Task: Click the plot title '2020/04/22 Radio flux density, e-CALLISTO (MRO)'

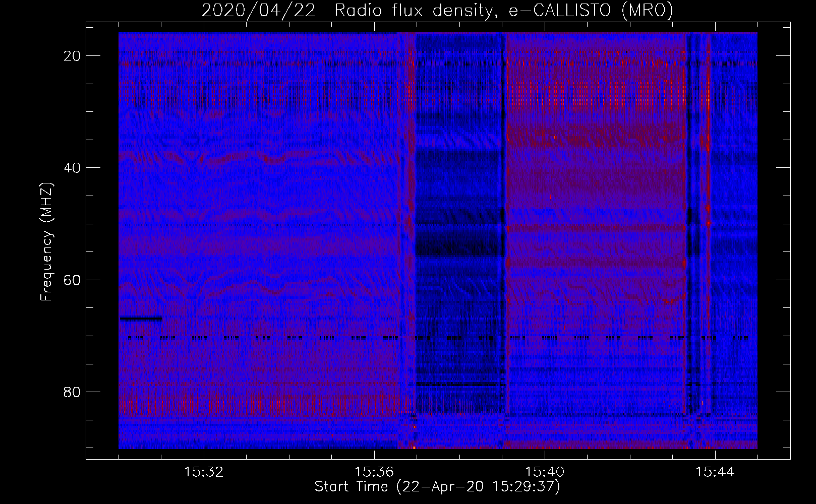Action: (x=437, y=10)
